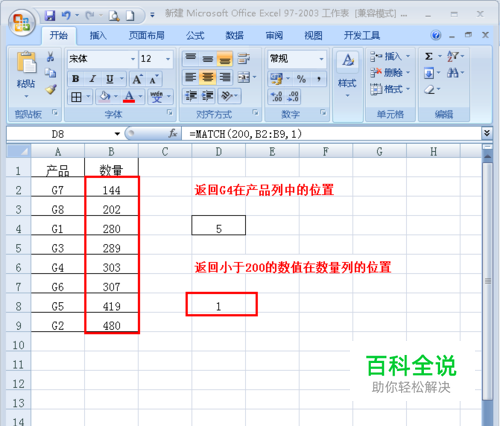Undo the last action
The width and height of the screenshot is (500, 426).
66,15
